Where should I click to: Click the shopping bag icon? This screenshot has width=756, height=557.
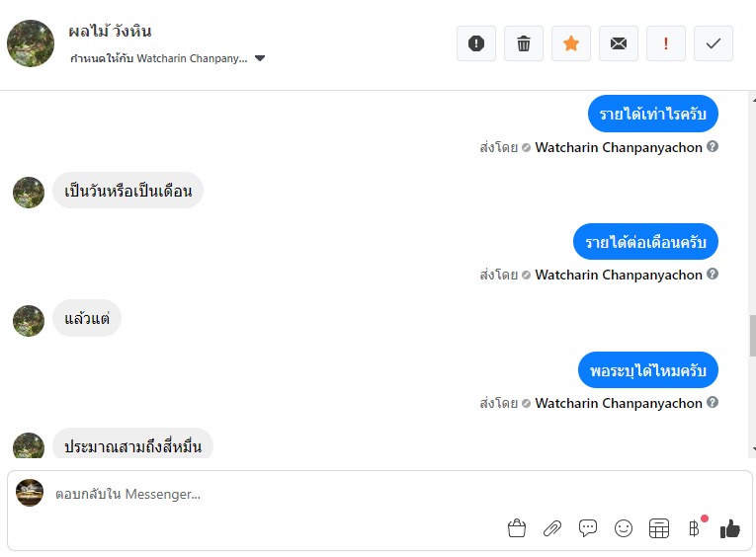517,528
